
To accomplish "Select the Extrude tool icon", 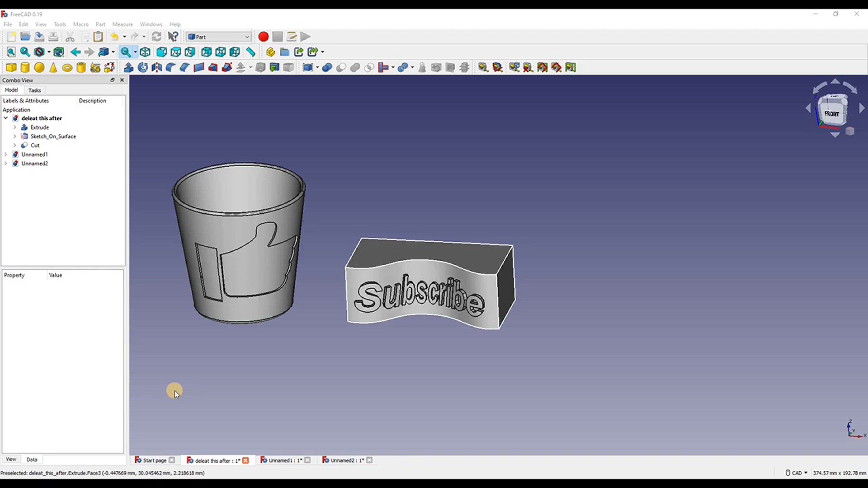I will click(x=128, y=68).
